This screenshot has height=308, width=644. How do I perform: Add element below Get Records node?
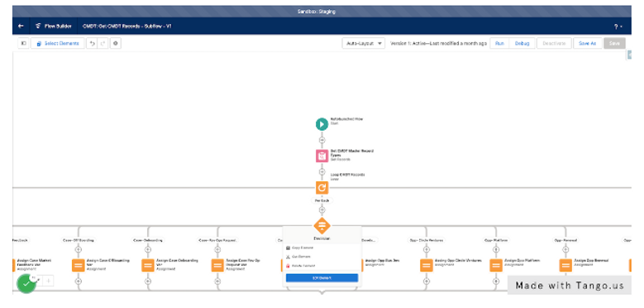tap(322, 172)
